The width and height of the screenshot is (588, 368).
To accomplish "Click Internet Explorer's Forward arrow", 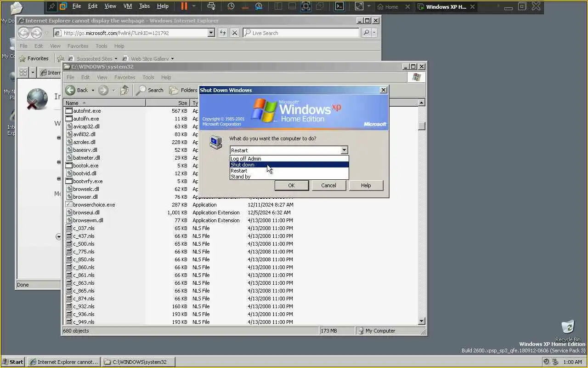I will pyautogui.click(x=36, y=33).
